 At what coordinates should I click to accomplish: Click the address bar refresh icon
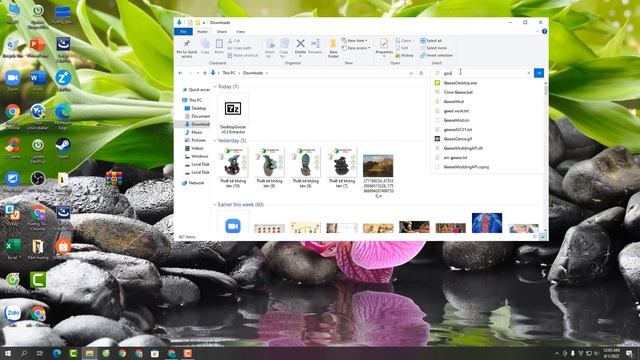coord(422,73)
